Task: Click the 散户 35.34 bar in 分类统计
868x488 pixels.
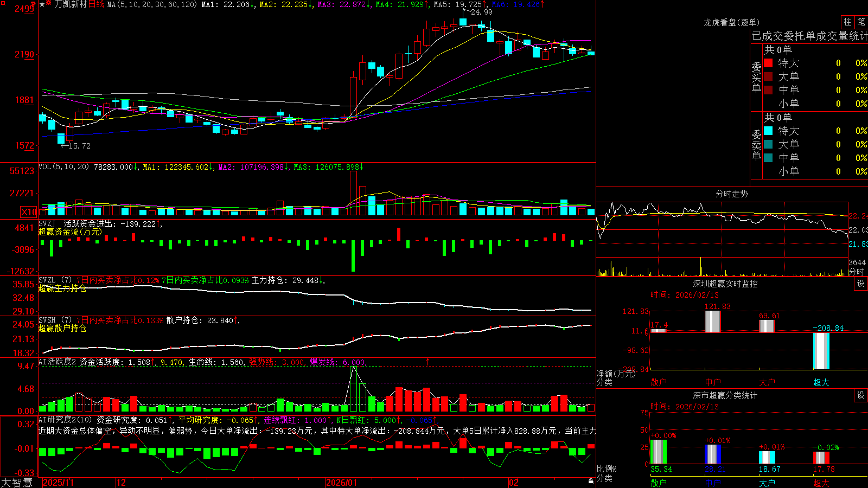Action: (x=659, y=452)
